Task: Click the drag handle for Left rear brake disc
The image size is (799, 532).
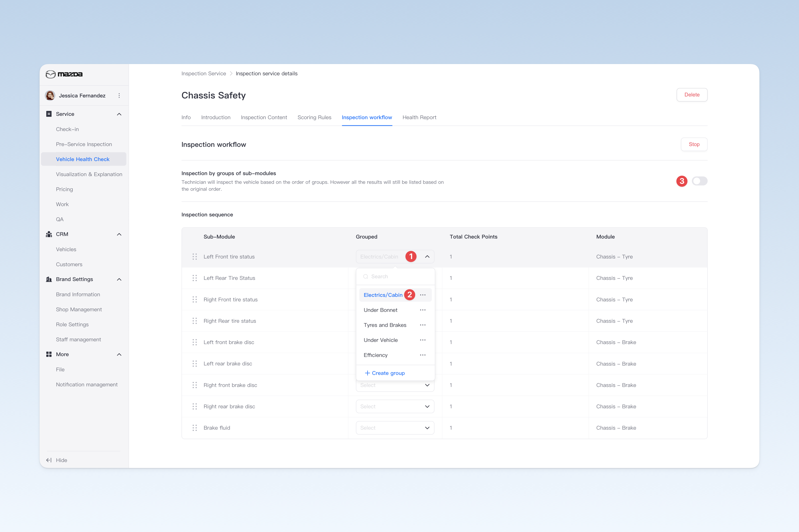Action: coord(195,363)
